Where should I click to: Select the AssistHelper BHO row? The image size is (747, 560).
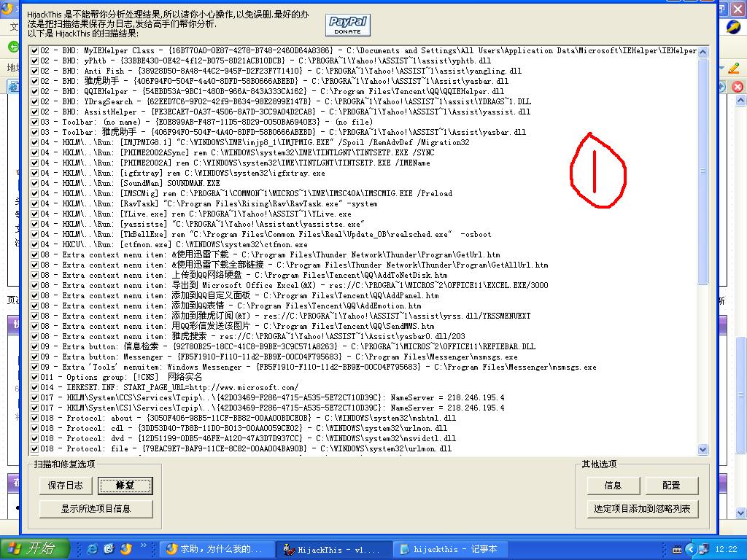[x=285, y=112]
